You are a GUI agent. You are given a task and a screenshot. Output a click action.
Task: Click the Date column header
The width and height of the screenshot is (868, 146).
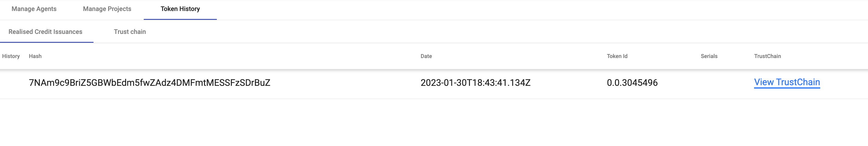[x=426, y=56]
